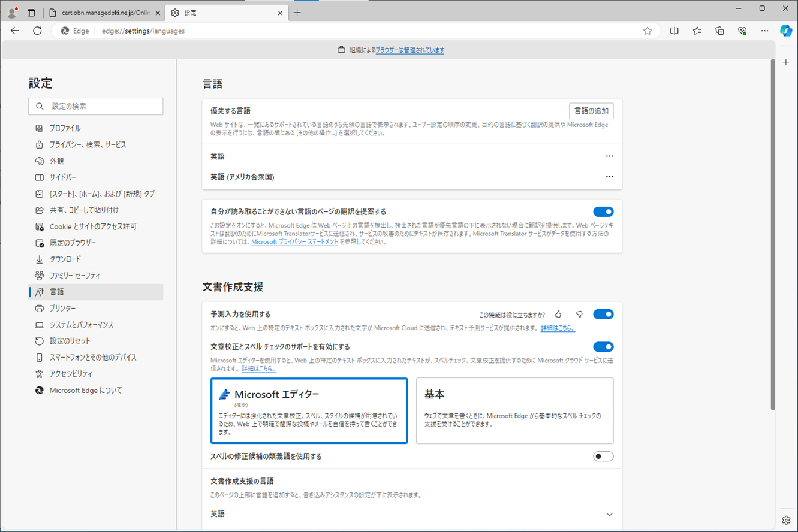Select 言語 in settings sidebar
798x532 pixels.
(96, 292)
